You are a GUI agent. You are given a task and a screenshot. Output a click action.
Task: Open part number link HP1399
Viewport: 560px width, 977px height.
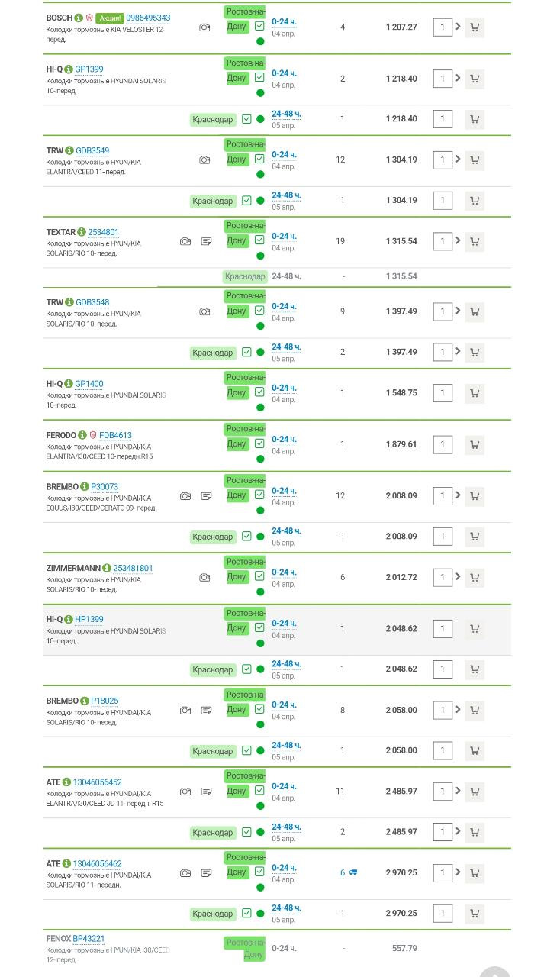89,620
